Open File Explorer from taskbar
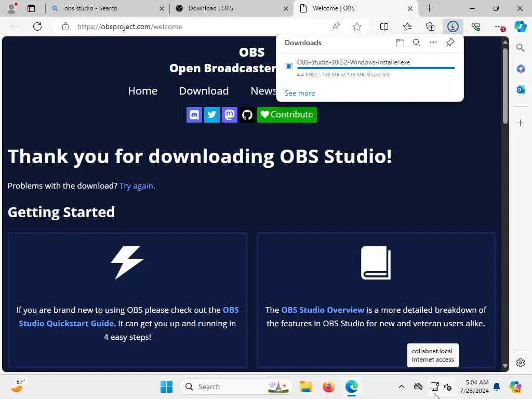The width and height of the screenshot is (532, 399). click(x=305, y=387)
